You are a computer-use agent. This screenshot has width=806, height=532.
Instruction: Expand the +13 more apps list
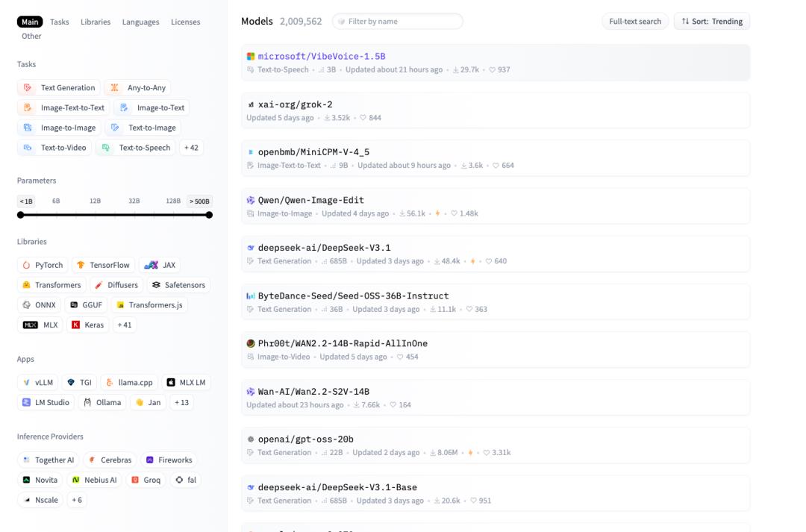click(x=181, y=403)
